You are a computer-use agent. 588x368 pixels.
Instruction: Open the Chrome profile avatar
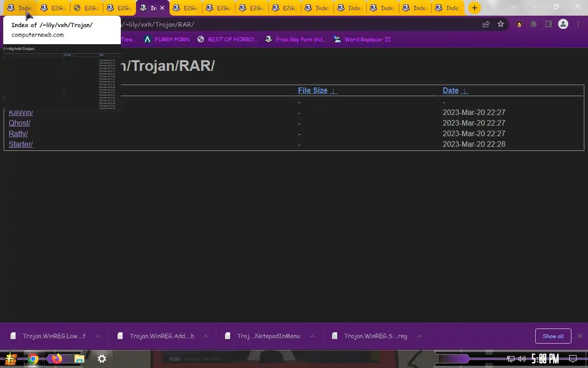click(x=563, y=24)
